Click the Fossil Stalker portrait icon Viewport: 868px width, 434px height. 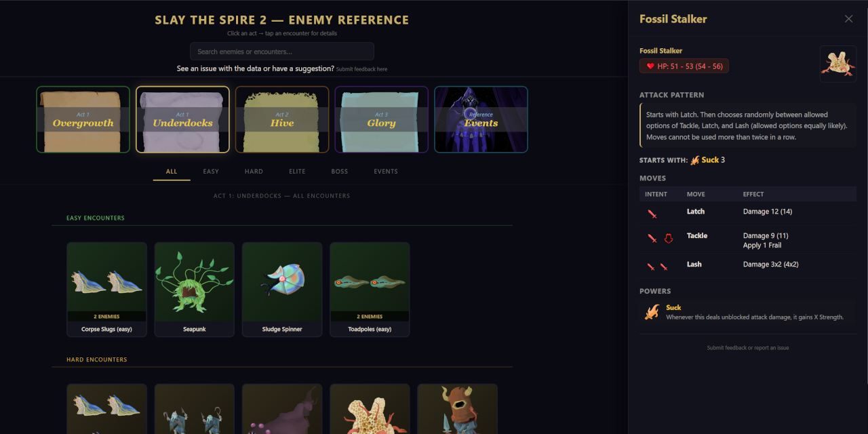pyautogui.click(x=838, y=63)
